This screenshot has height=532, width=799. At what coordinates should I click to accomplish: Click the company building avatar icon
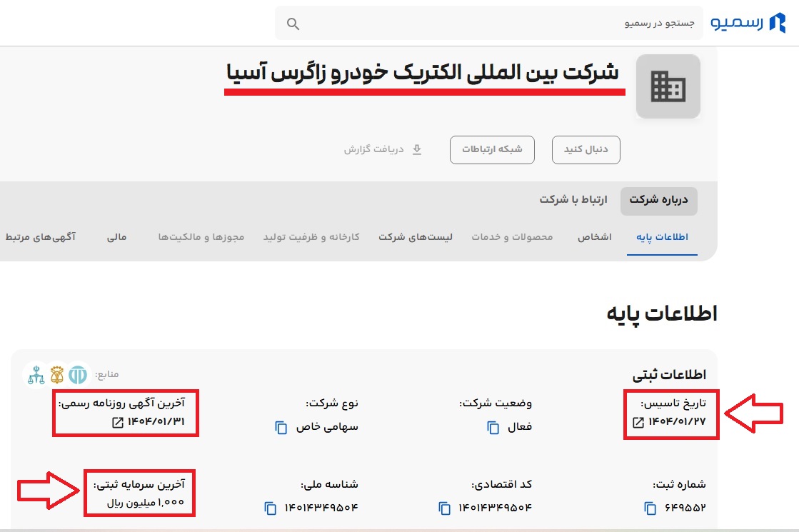point(668,86)
